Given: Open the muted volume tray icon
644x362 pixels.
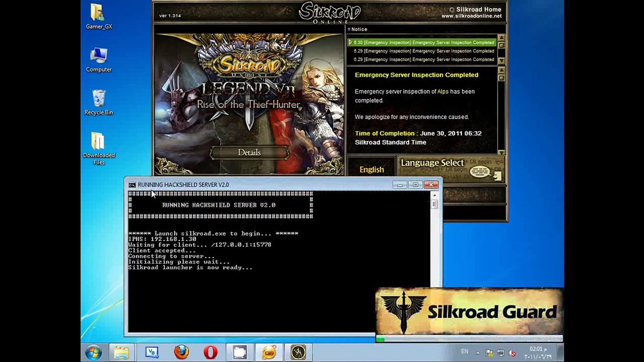Looking at the screenshot, I should coord(512,353).
